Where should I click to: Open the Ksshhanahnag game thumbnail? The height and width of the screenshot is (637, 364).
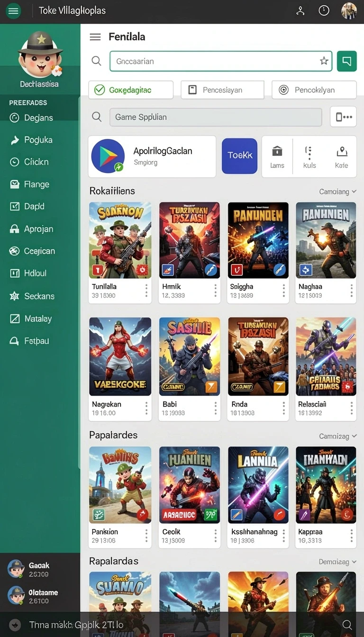(x=258, y=485)
